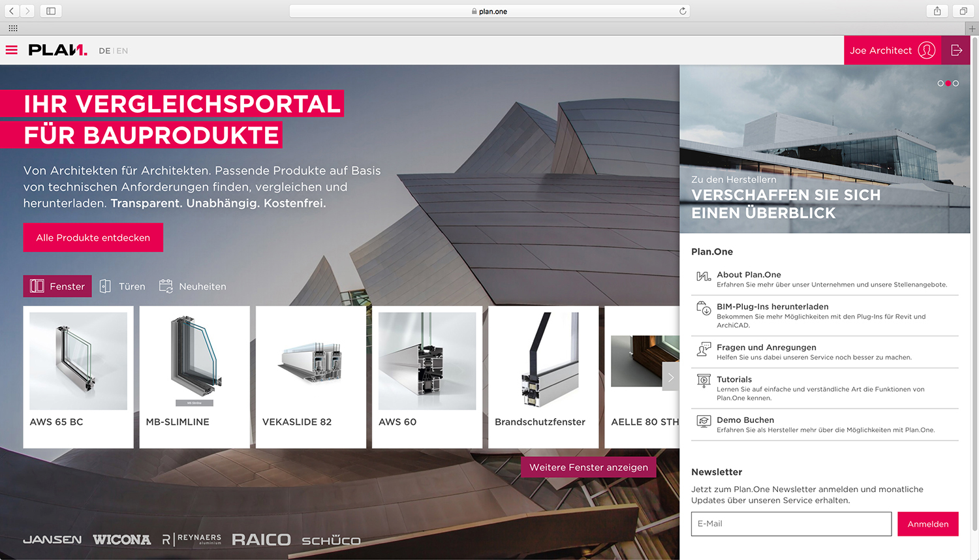
Task: Select the About Plan.One icon
Action: pos(704,277)
